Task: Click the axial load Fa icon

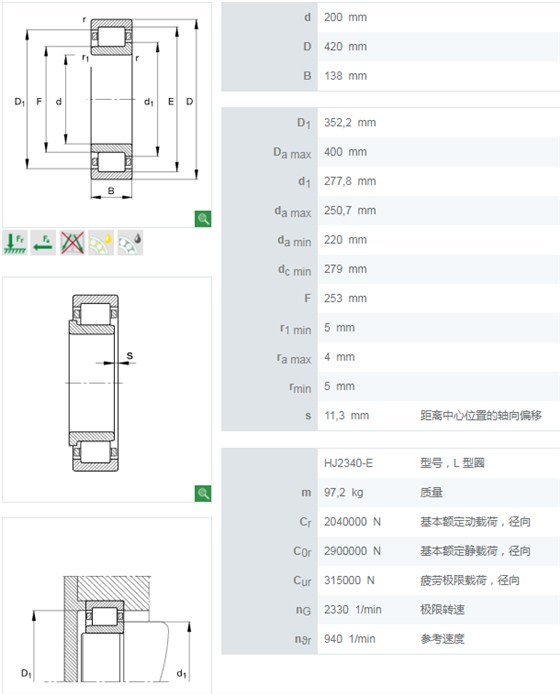Action: click(x=43, y=243)
